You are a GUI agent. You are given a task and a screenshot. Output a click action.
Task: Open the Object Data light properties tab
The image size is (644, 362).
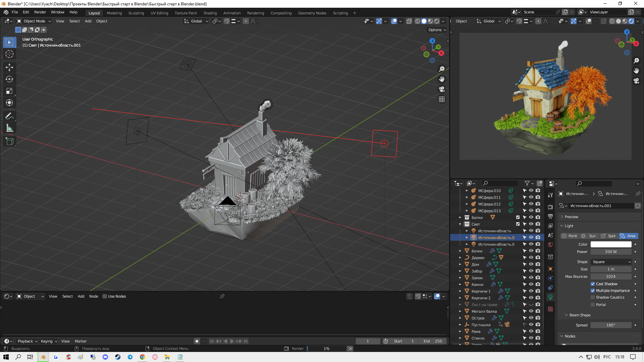pyautogui.click(x=550, y=297)
